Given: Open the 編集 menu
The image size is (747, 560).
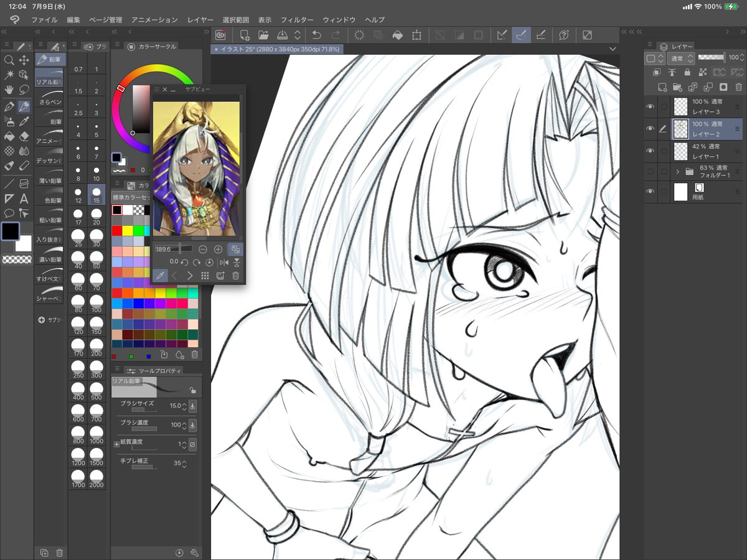Looking at the screenshot, I should (x=73, y=20).
